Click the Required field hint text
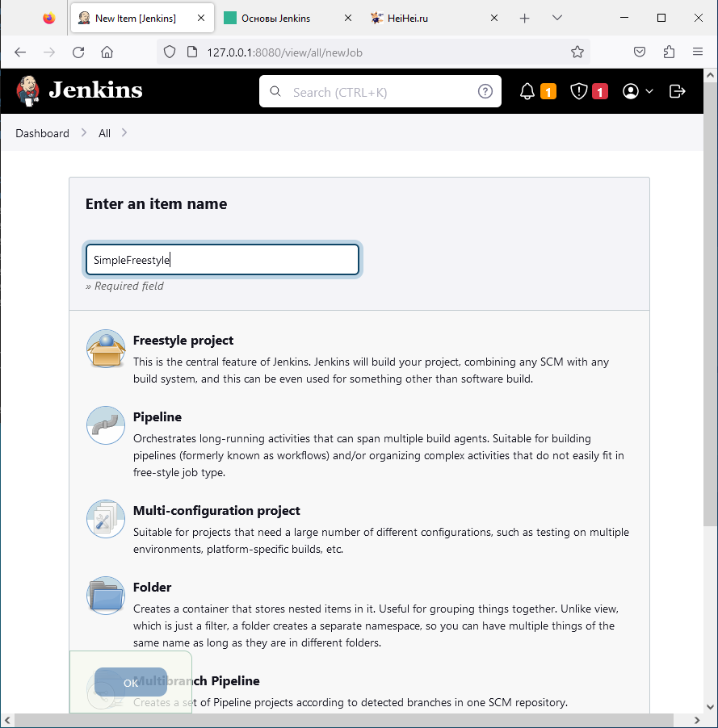Viewport: 718px width, 728px height. 124,286
